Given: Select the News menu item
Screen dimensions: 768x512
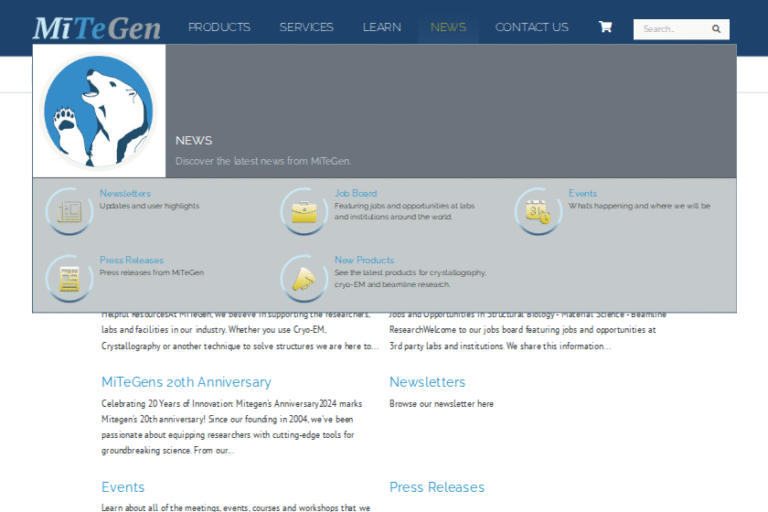Looking at the screenshot, I should coord(448,27).
